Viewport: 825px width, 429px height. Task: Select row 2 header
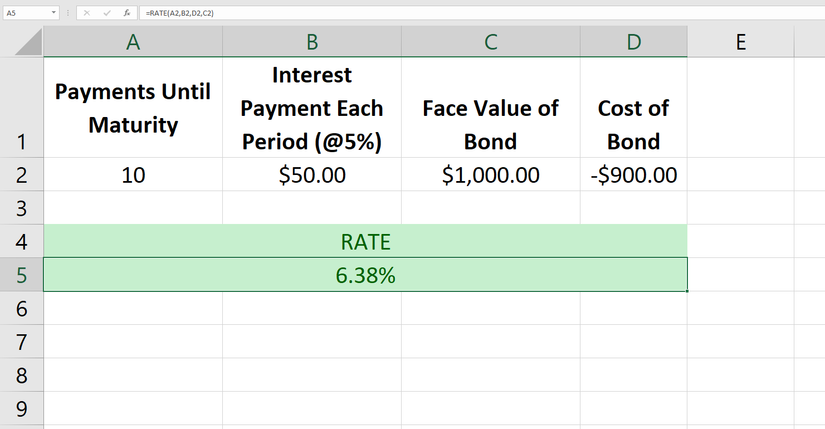(x=22, y=174)
